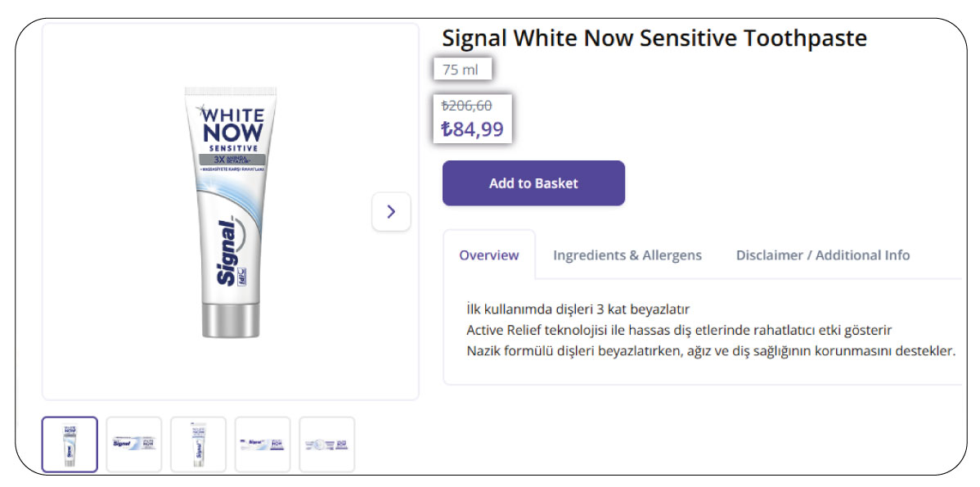Click the Add to Basket button
Screen dimensions: 980x487
pyautogui.click(x=533, y=183)
